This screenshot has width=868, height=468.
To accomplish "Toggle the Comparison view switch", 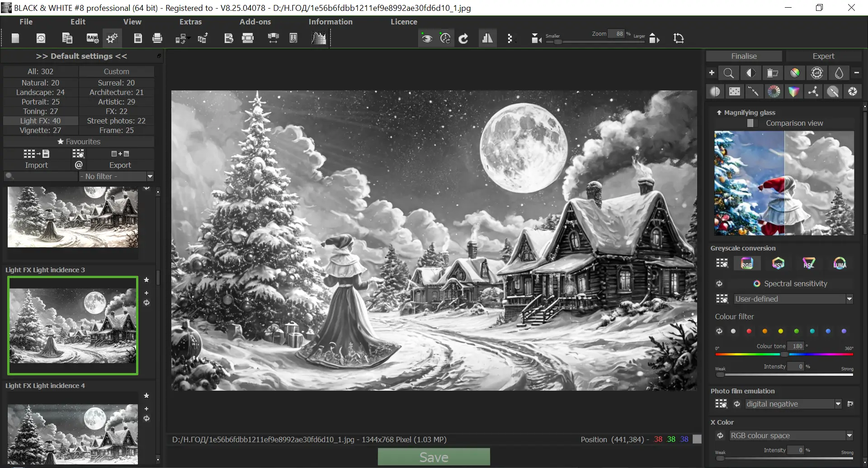I will [751, 123].
